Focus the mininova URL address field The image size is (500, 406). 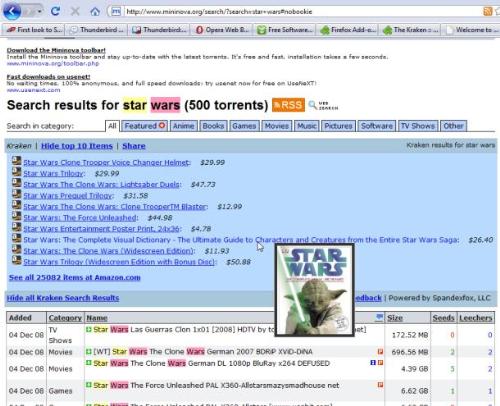(300, 12)
